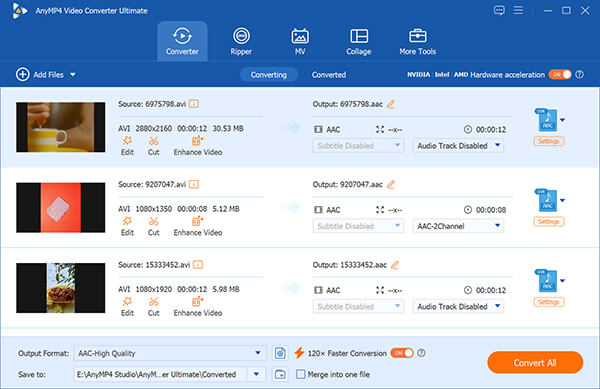The height and width of the screenshot is (389, 600).
Task: Switch to the Ripper tab
Action: pos(241,41)
